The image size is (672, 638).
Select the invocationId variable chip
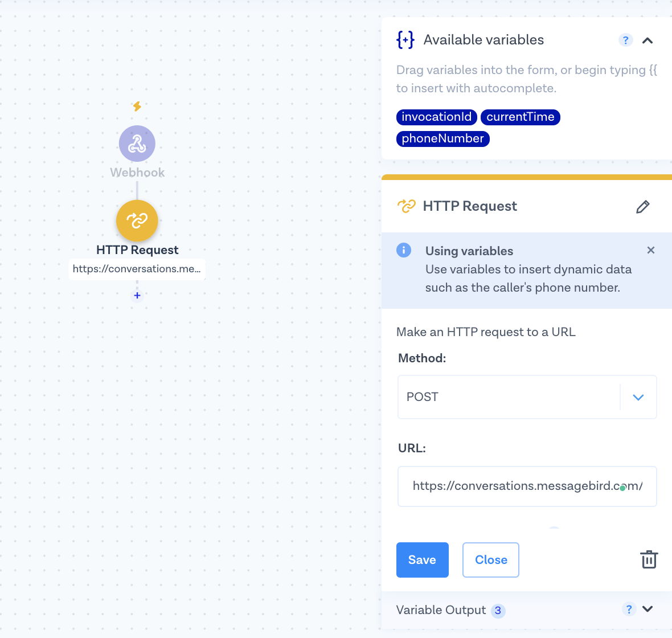click(x=436, y=117)
